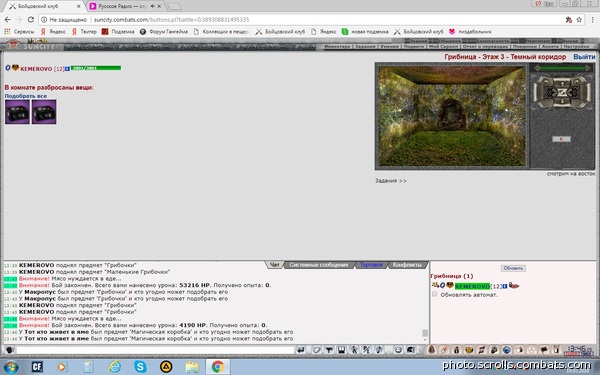
Task: Click the send message arrow icon
Action: [x=301, y=350]
